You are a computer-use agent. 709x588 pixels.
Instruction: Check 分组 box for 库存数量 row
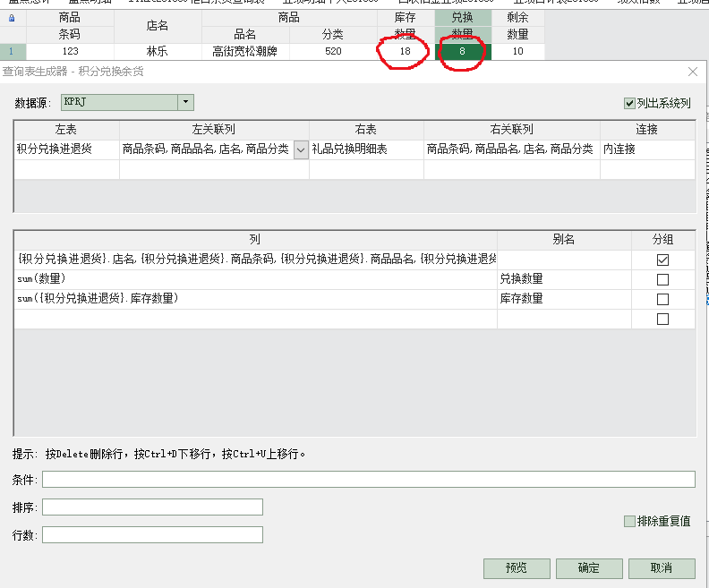click(662, 299)
